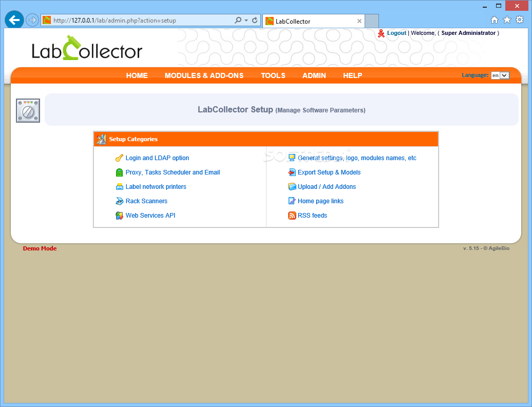This screenshot has height=407, width=532.
Task: Open the browser home page icon
Action: coord(495,20)
